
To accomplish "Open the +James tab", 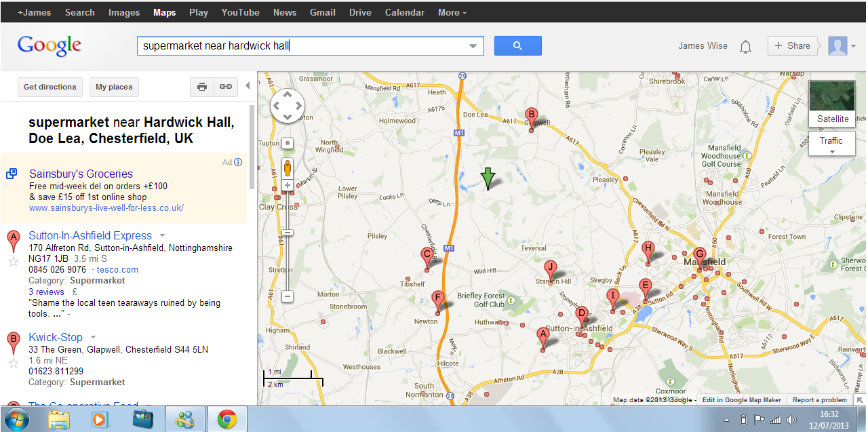I will (36, 12).
